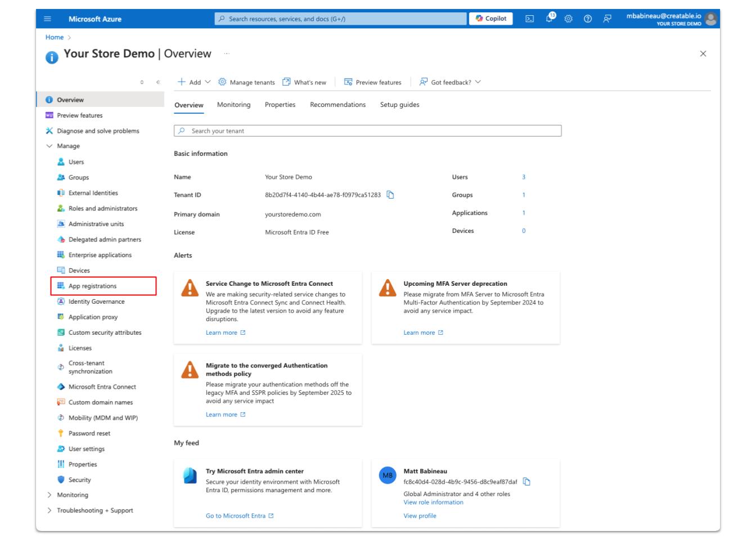Click the account avatar at top right
The image size is (756, 540).
click(711, 19)
